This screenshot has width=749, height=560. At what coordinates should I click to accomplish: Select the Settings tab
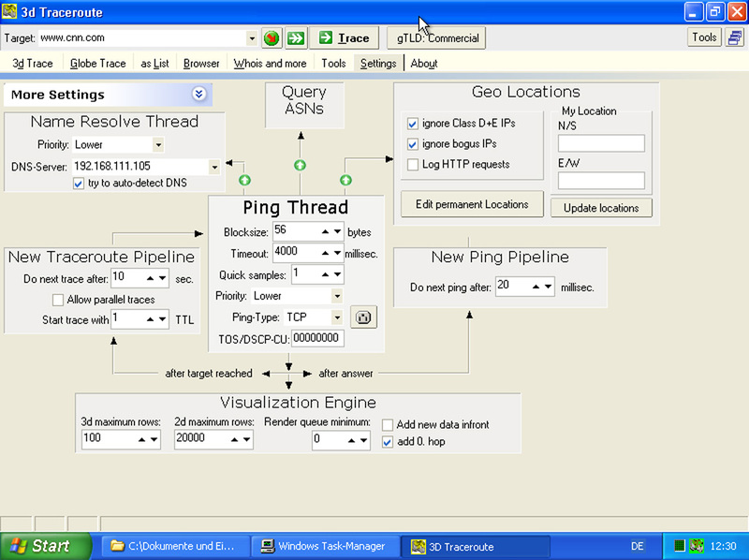click(378, 64)
